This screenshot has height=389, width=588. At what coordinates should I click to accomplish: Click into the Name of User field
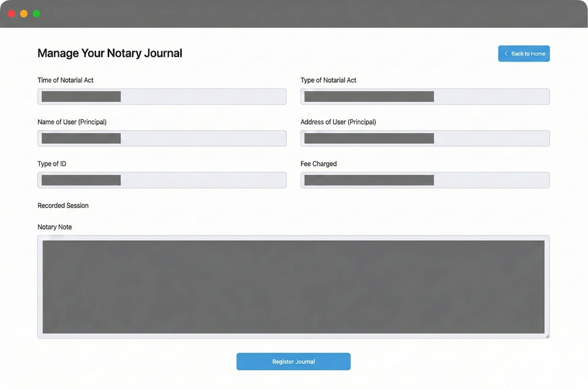pyautogui.click(x=161, y=139)
